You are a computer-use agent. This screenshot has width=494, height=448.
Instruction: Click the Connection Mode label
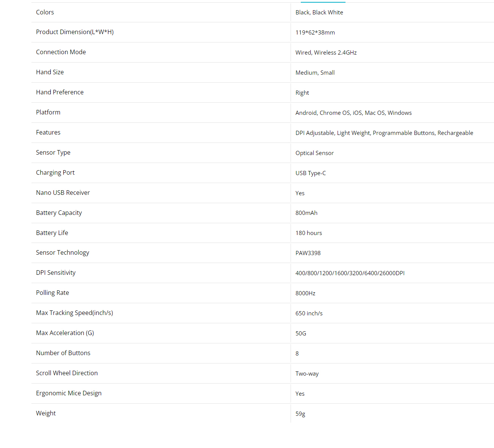click(61, 52)
